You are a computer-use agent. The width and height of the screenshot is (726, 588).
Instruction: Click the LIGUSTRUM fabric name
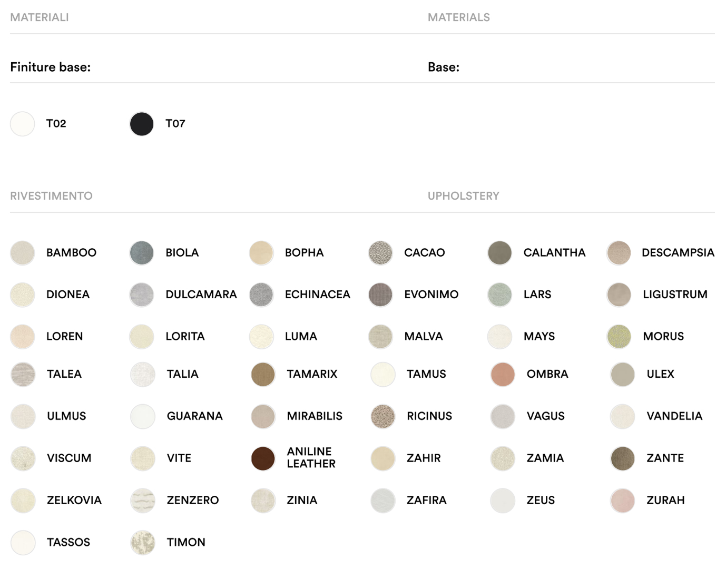[675, 295]
